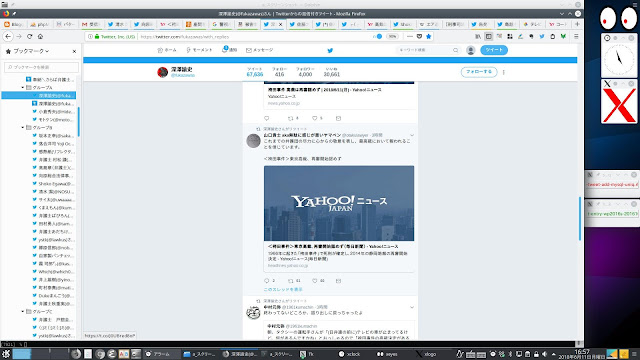Show this thread link このスレッドを表示
Screen dimensions: 640x360
pos(283,289)
